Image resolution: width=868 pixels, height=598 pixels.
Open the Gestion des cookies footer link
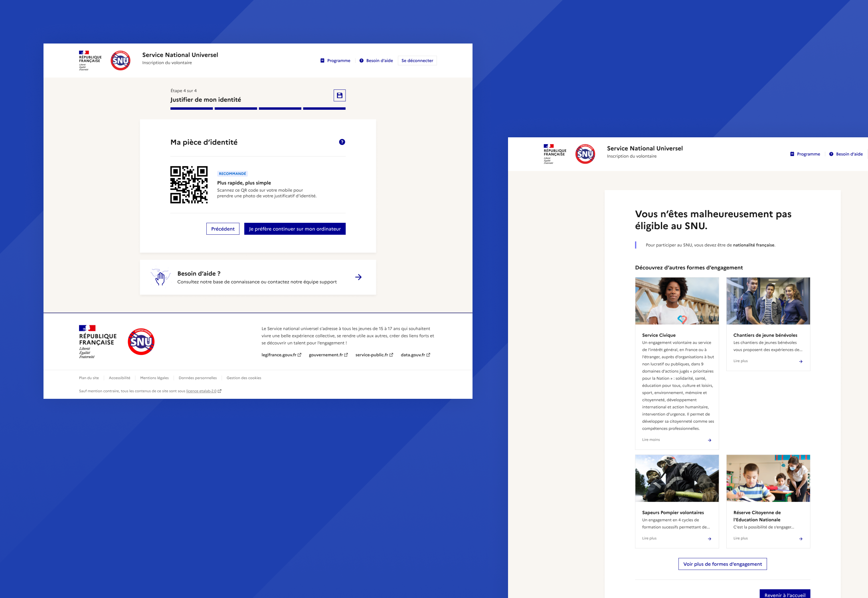point(244,378)
